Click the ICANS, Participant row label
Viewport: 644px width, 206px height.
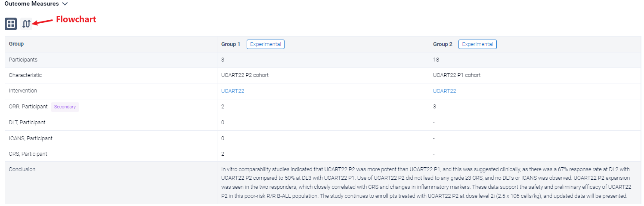pyautogui.click(x=31, y=138)
